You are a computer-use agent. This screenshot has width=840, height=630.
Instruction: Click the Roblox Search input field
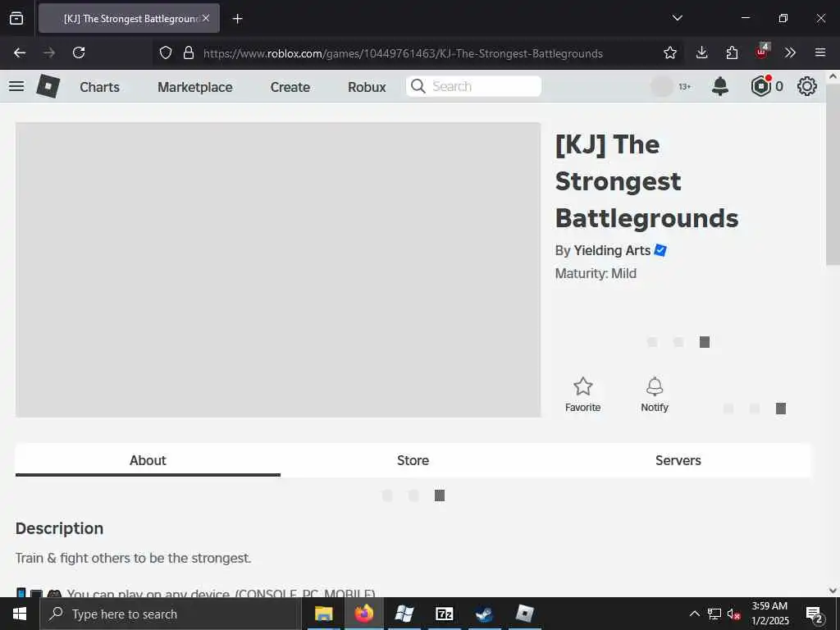473,86
